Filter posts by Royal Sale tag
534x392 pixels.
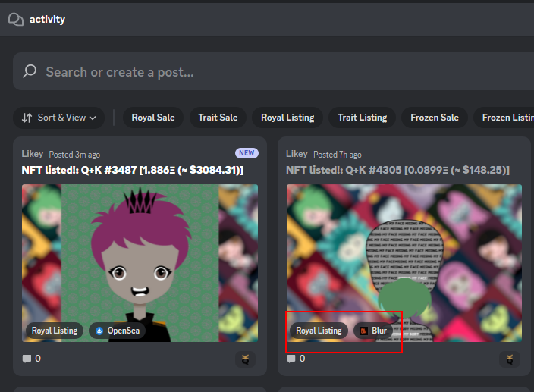(153, 118)
